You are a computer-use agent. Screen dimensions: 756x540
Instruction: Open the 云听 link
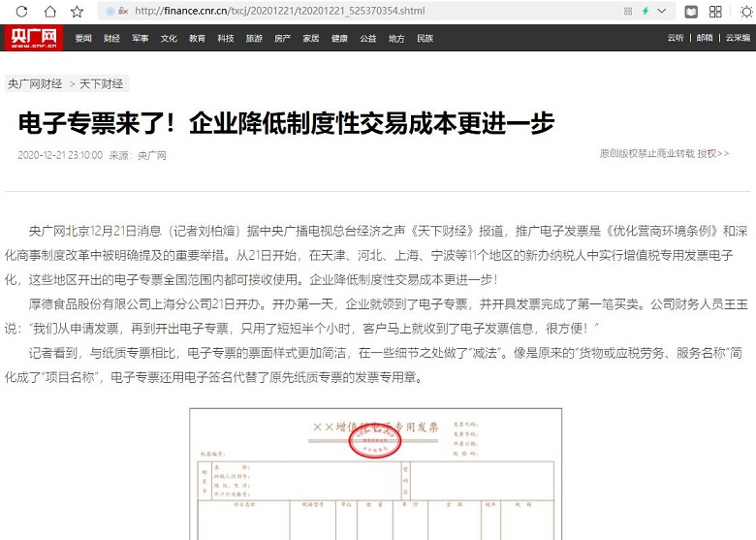pos(676,39)
